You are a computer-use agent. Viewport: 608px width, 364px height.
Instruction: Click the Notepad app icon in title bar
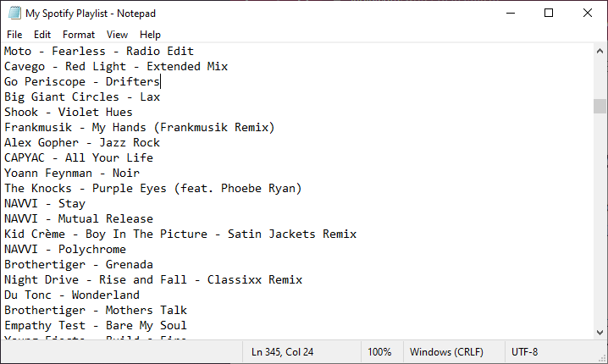[14, 13]
